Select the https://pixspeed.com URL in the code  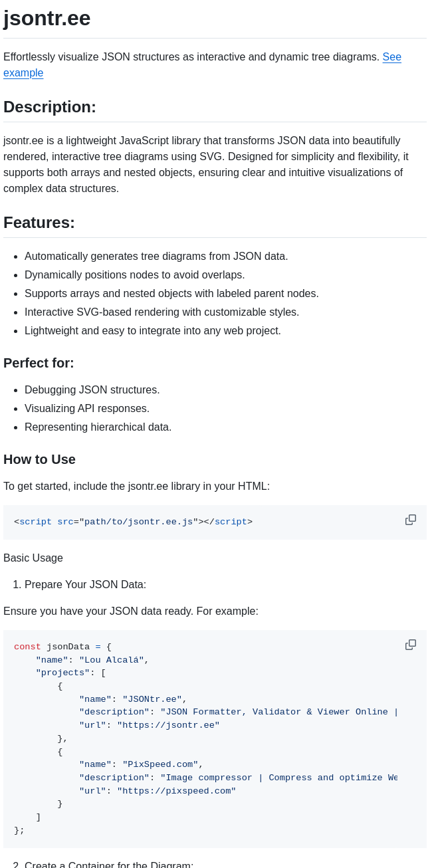tap(176, 791)
